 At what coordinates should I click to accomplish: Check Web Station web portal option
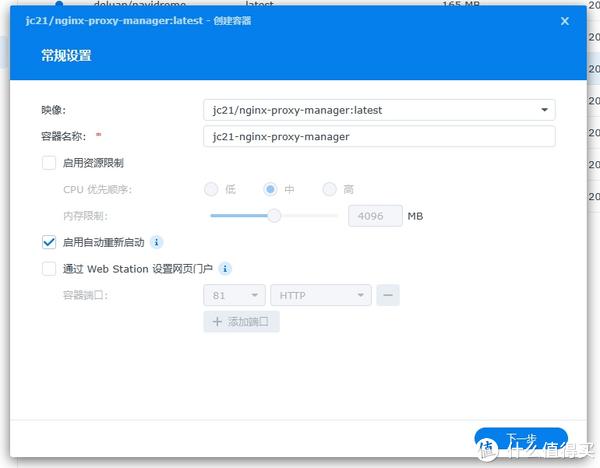pos(49,269)
